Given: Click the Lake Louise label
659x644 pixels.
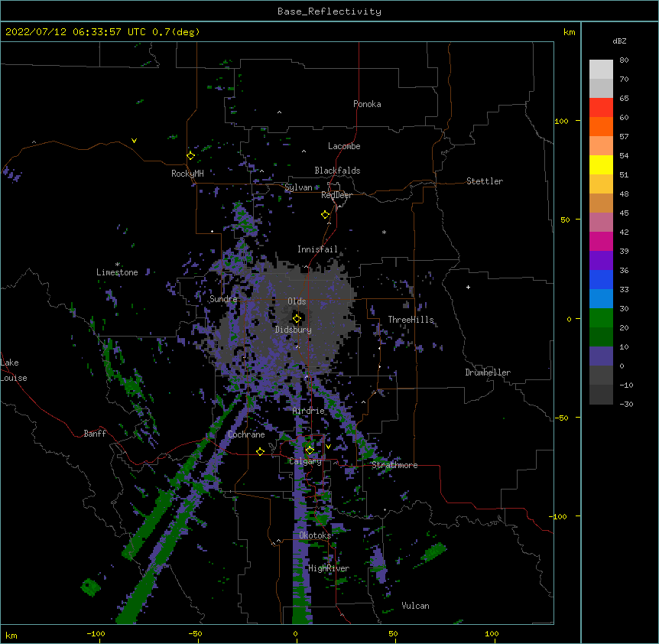Looking at the screenshot, I should pos(14,370).
